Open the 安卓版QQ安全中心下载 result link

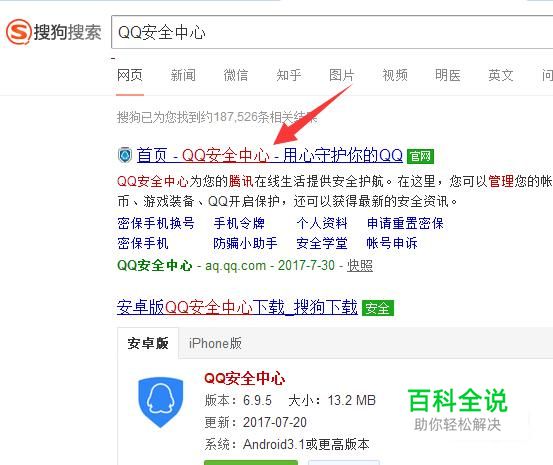click(x=237, y=307)
